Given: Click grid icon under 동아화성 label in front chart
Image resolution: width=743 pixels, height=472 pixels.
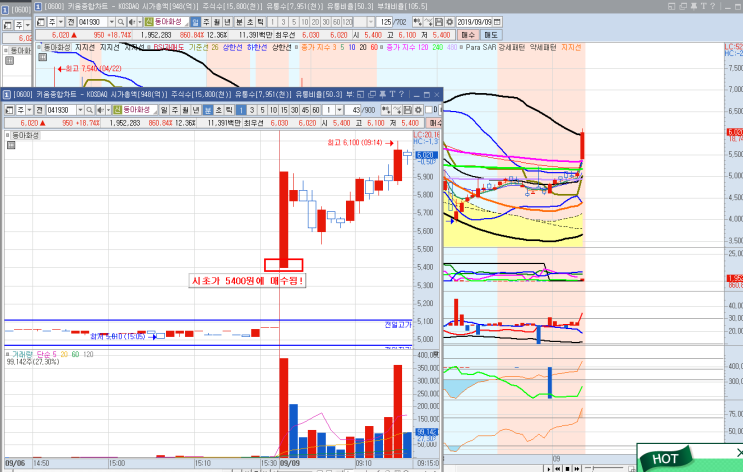Looking at the screenshot, I should pos(11,145).
